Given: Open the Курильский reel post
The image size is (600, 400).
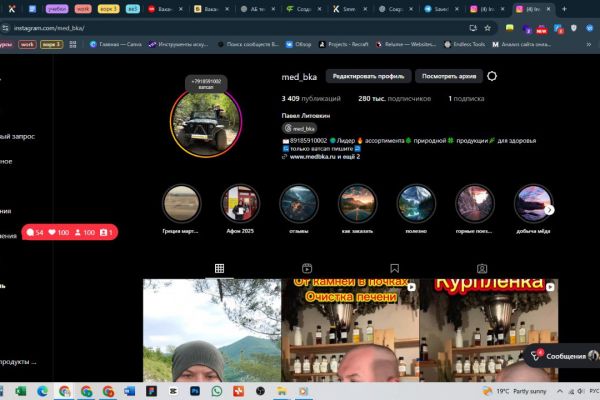Looking at the screenshot, I should (489, 330).
